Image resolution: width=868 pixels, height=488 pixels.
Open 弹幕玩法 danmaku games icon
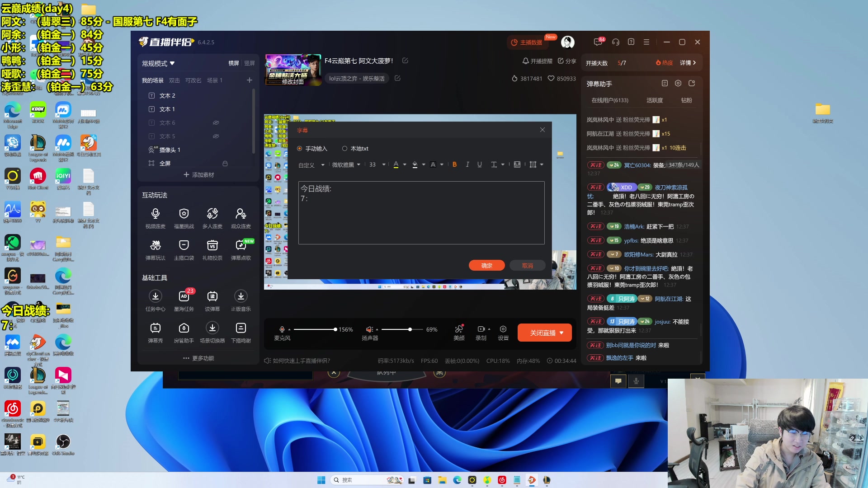[155, 249]
